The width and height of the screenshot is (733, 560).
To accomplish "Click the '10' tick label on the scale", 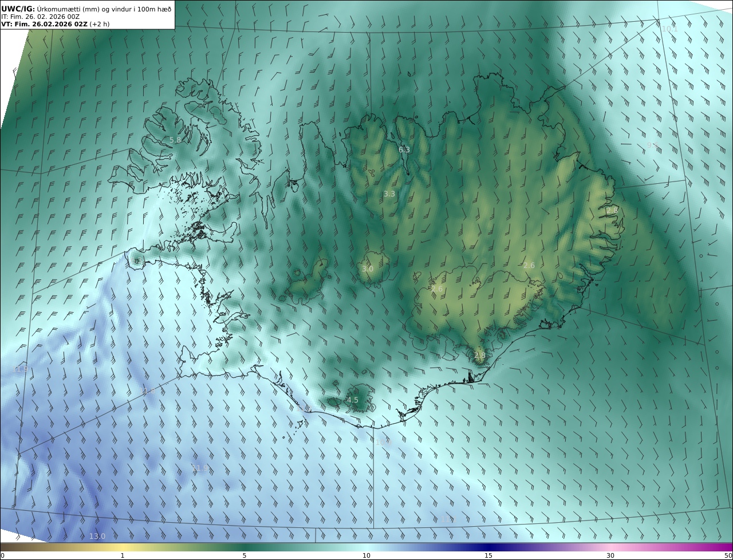I will 366,555.
